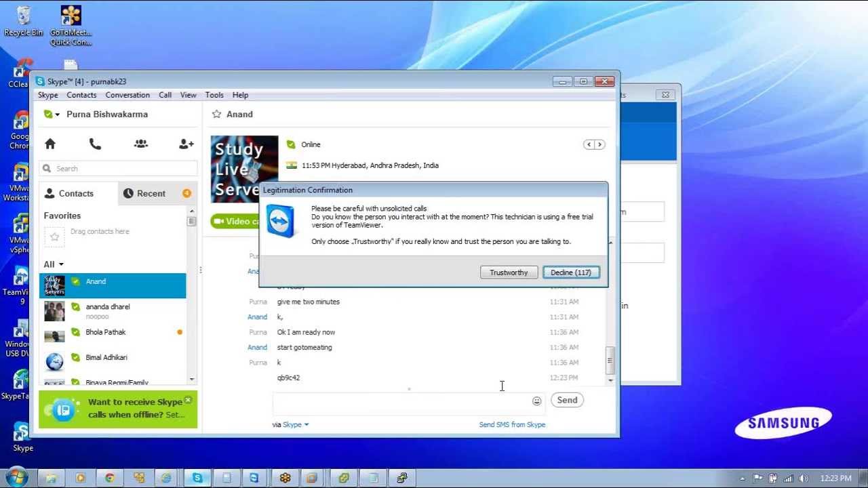Open the status dropdown beside Purna Bishwakarma
Viewport: 868px width, 488px height.
pos(52,115)
